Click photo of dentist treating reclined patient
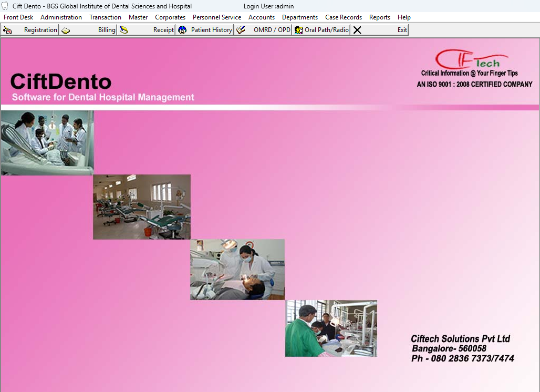 click(x=237, y=270)
